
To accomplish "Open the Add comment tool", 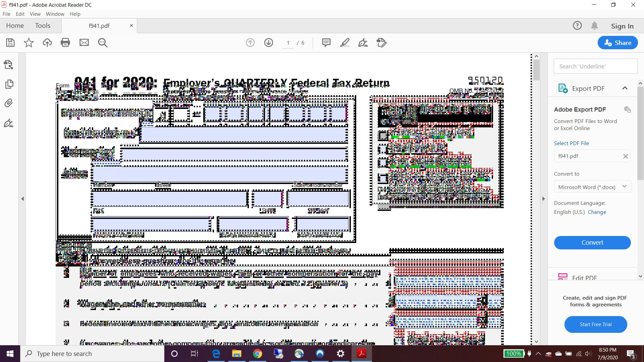I will coord(326,43).
